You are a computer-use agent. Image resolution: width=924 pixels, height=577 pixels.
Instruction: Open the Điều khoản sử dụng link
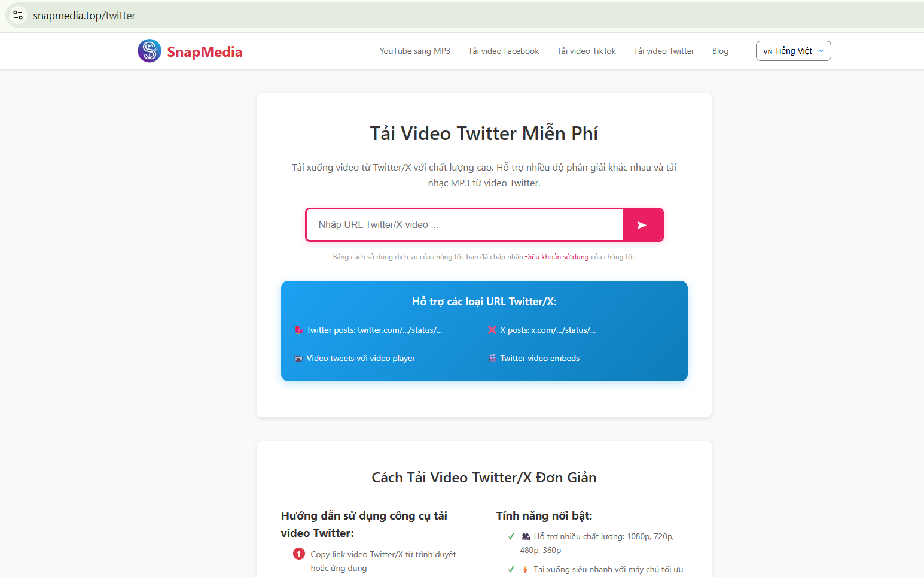coord(556,256)
